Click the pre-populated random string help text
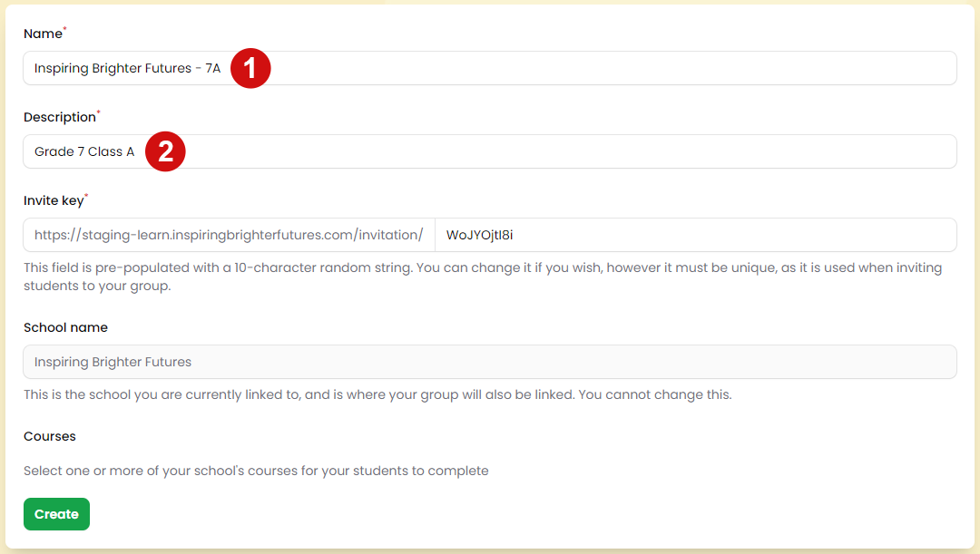980x554 pixels. click(483, 277)
